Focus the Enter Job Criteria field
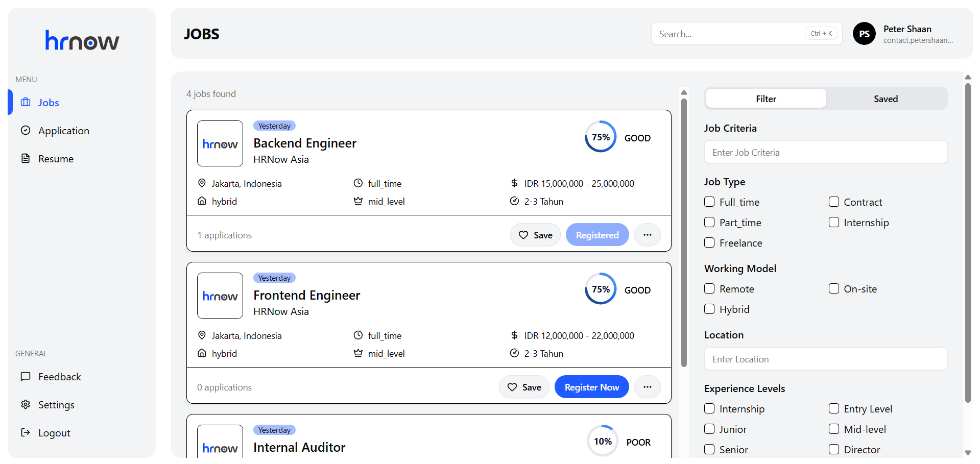The image size is (980, 464). pos(825,152)
